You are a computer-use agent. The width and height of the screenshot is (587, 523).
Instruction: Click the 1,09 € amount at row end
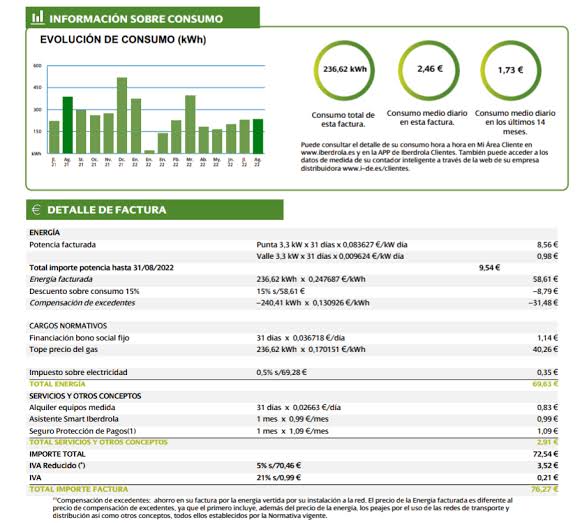(x=547, y=431)
